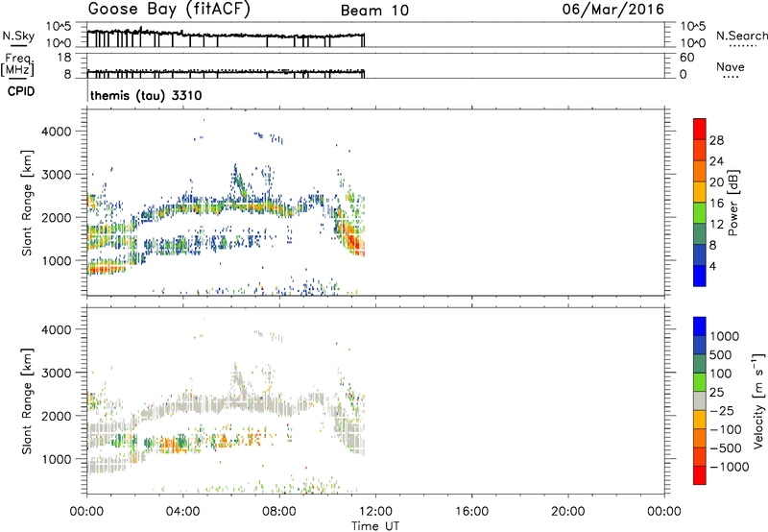Click the Beam 10 label

[374, 11]
